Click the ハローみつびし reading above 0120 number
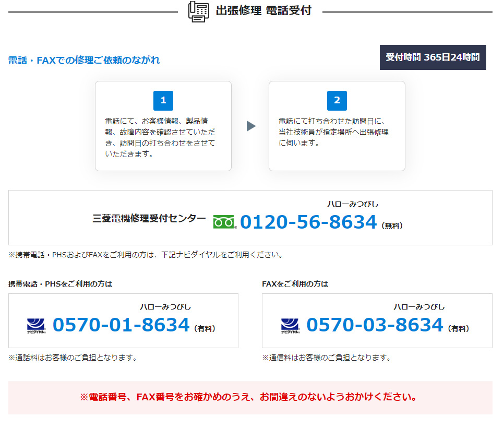Image resolution: width=504 pixels, height=428 pixels. pos(353,204)
